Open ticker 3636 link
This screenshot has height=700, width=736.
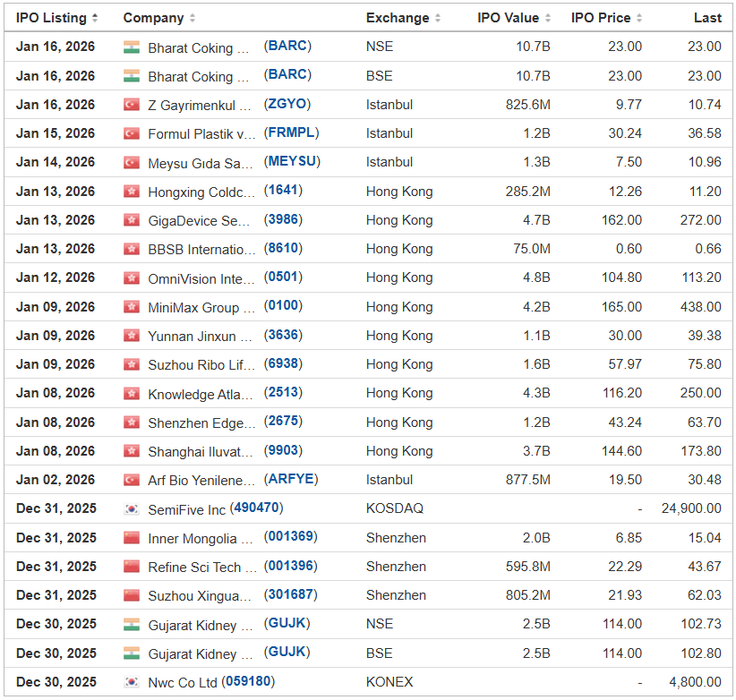(283, 335)
